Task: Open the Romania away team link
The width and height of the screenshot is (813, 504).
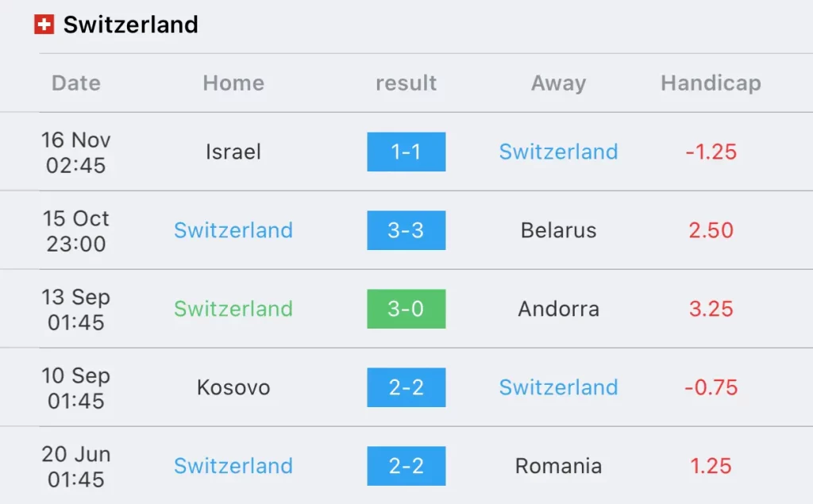Action: pos(558,466)
